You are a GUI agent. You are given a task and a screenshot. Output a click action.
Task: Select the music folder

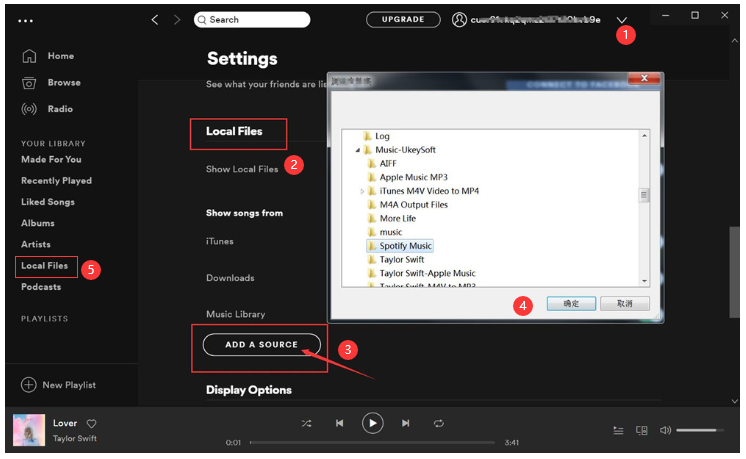[x=391, y=233]
